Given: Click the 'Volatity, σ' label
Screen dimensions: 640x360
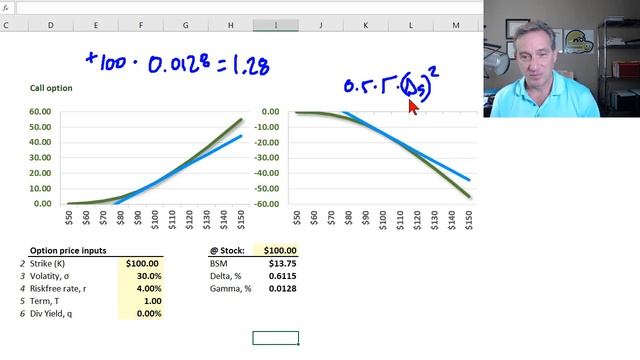Looking at the screenshot, I should coord(49,276).
